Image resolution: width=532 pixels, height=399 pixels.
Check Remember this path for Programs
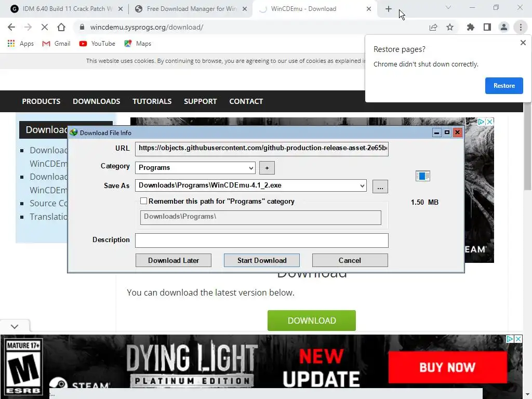[x=143, y=201]
